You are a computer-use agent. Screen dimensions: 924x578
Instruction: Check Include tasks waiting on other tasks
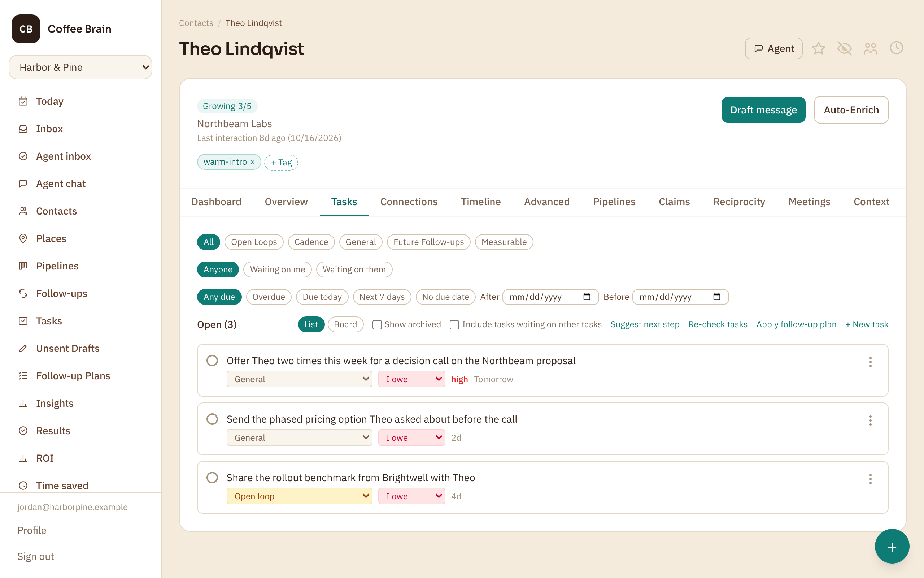click(454, 324)
